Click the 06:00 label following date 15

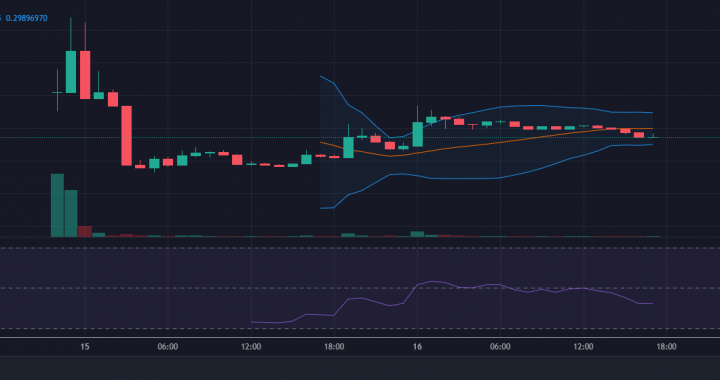168,346
